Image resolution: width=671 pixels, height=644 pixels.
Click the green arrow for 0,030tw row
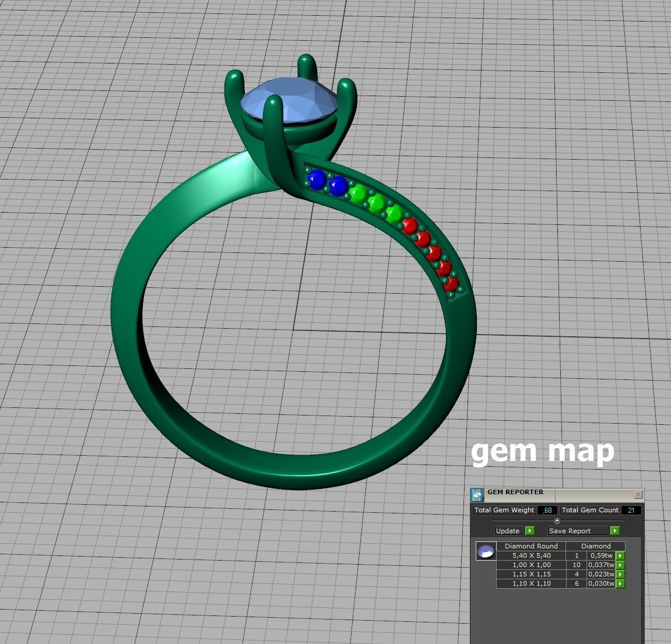click(x=620, y=583)
